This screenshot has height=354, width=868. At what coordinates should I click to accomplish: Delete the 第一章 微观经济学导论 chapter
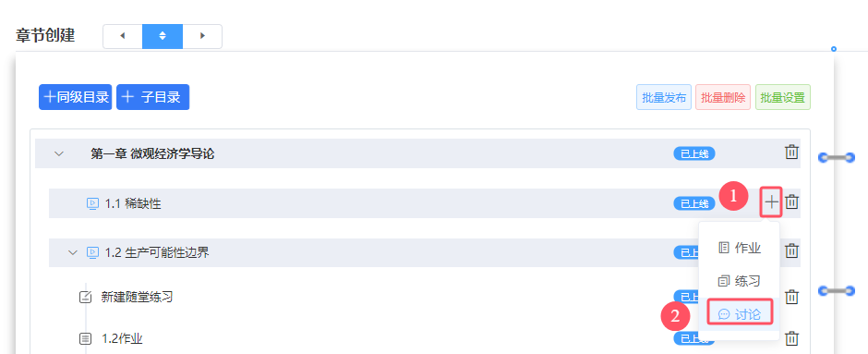(x=792, y=153)
